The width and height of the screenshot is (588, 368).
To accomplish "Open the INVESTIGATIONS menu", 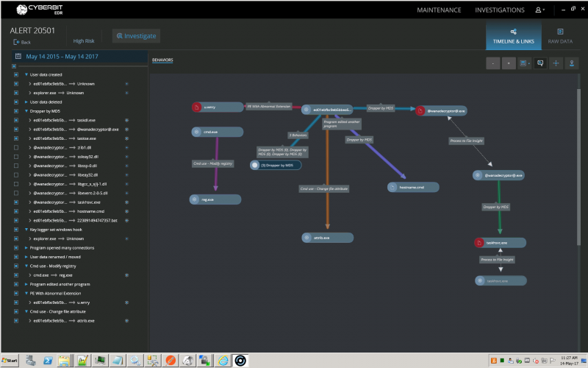I will click(x=500, y=10).
